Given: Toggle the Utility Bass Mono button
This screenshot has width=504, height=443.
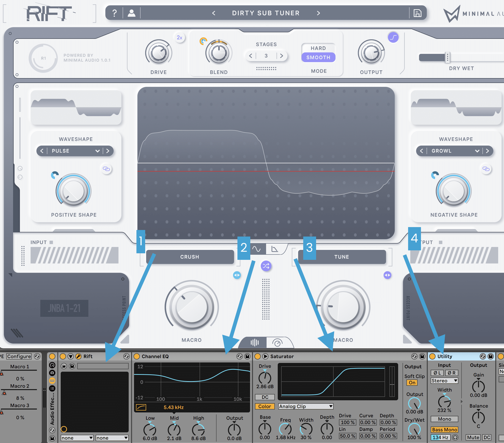Looking at the screenshot, I should 444,430.
